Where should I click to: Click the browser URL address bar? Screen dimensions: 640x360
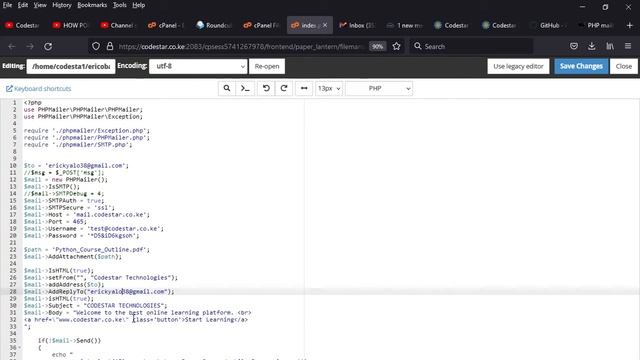point(241,47)
